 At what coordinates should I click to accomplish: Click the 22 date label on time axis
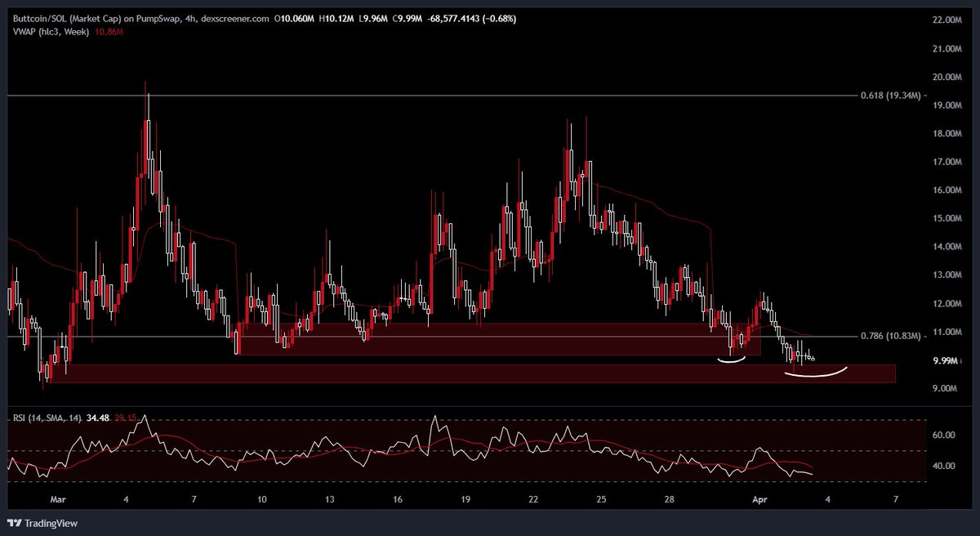click(x=532, y=498)
